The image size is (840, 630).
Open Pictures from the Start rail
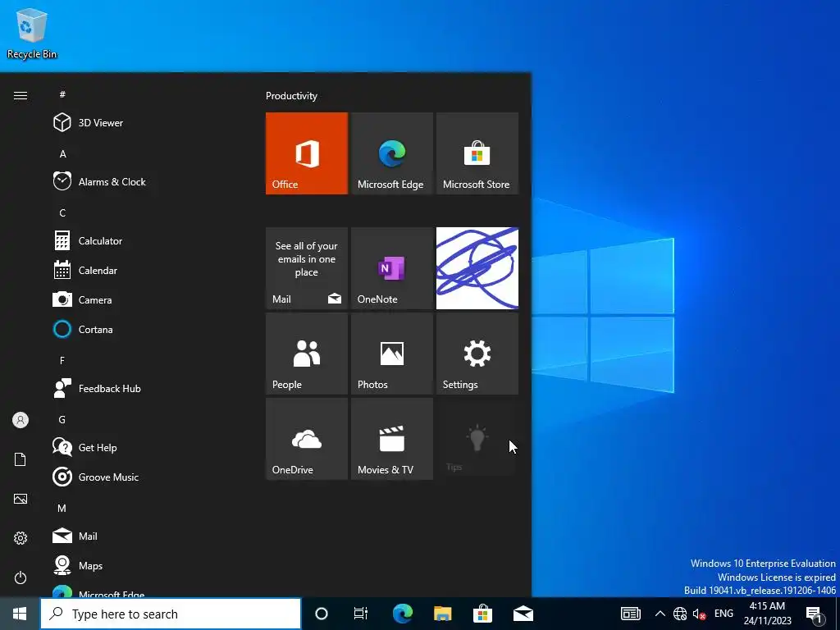coord(21,499)
